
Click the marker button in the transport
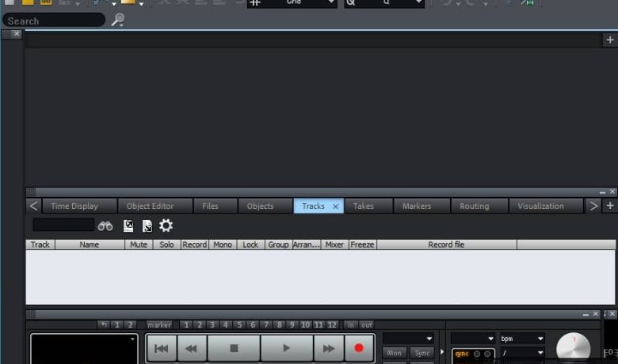point(159,325)
